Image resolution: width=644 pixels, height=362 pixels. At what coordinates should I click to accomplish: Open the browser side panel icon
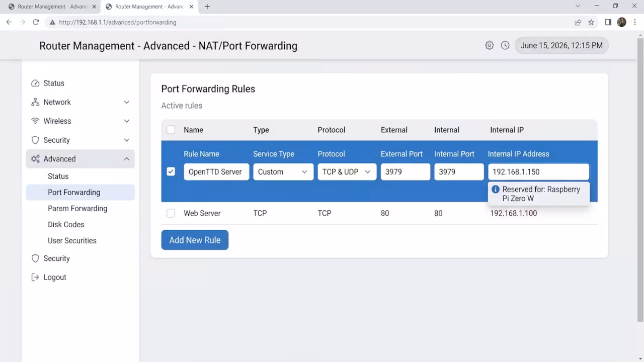(608, 22)
